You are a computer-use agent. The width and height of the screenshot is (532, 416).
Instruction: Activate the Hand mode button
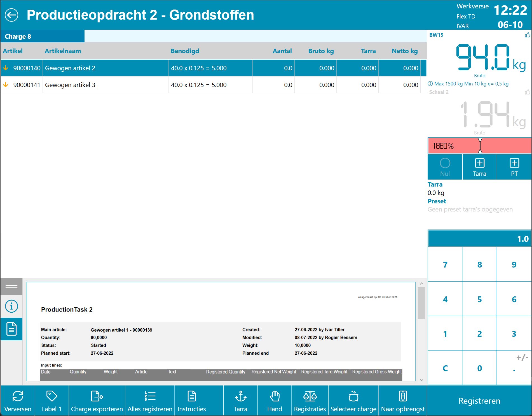click(275, 401)
